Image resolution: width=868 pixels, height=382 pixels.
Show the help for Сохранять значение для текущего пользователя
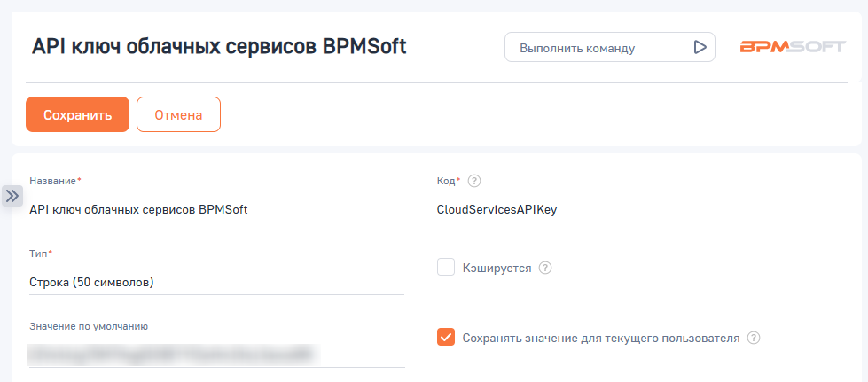[x=754, y=338]
